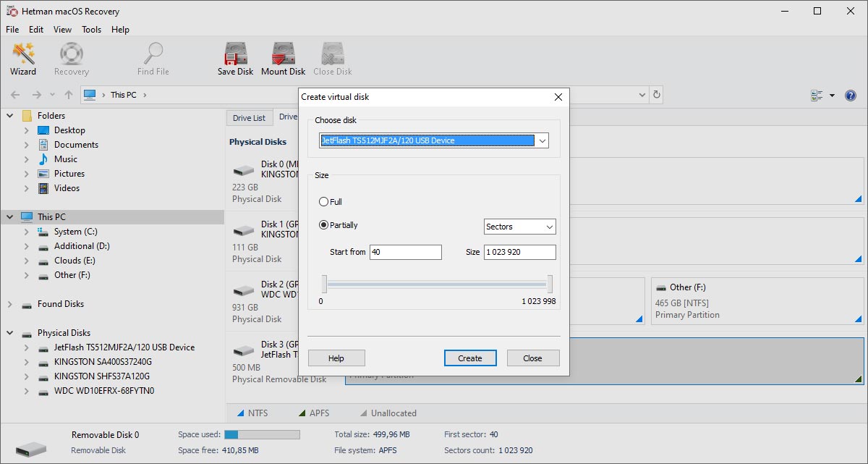
Task: Expand the Documents tree node
Action: tap(27, 145)
